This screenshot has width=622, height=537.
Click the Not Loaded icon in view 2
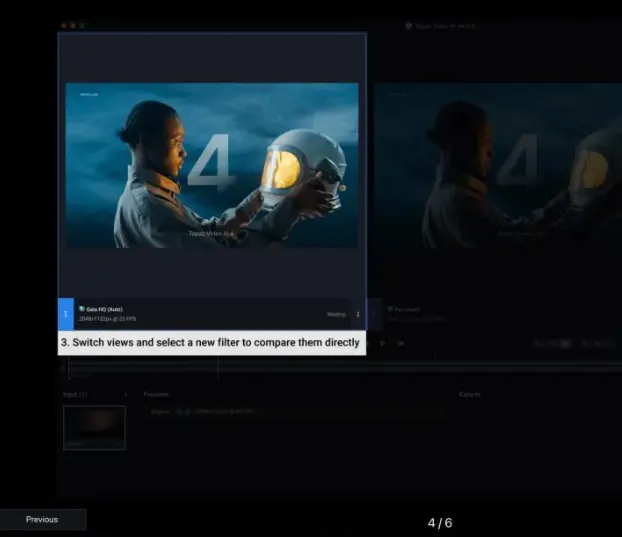389,309
